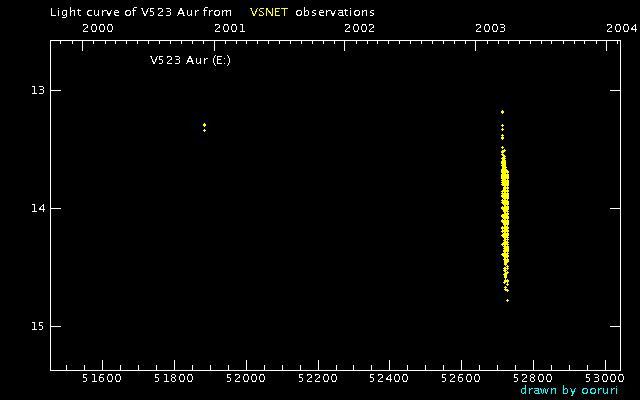Click the 52800 Julian date label
This screenshot has height=400, width=640.
click(x=533, y=378)
